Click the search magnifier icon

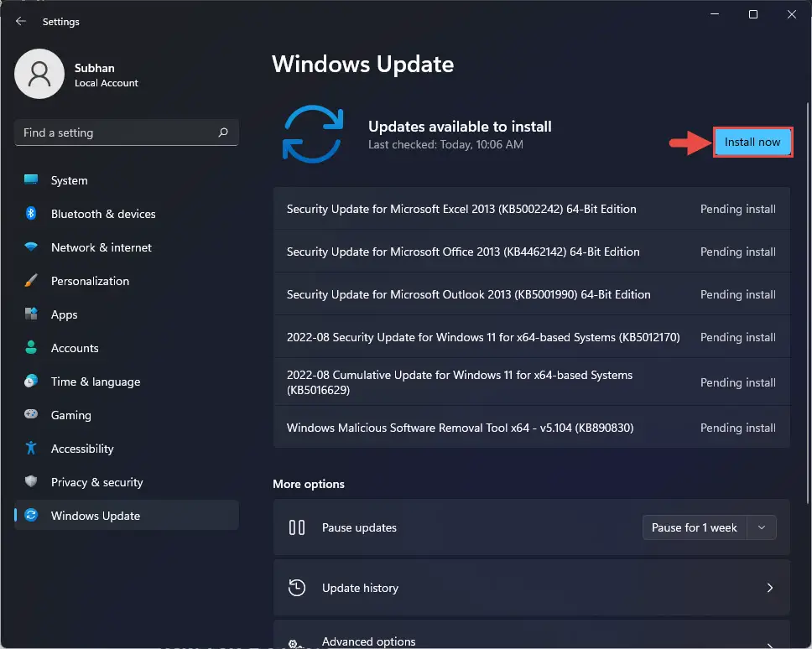(223, 132)
